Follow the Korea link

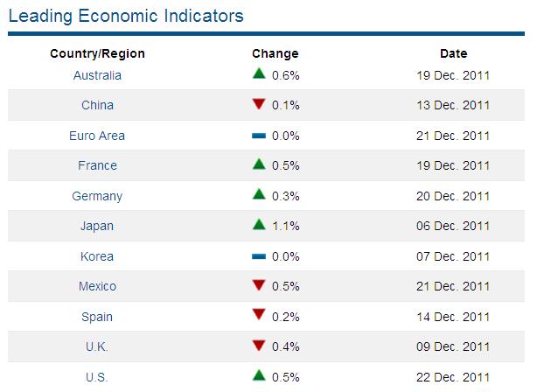97,256
